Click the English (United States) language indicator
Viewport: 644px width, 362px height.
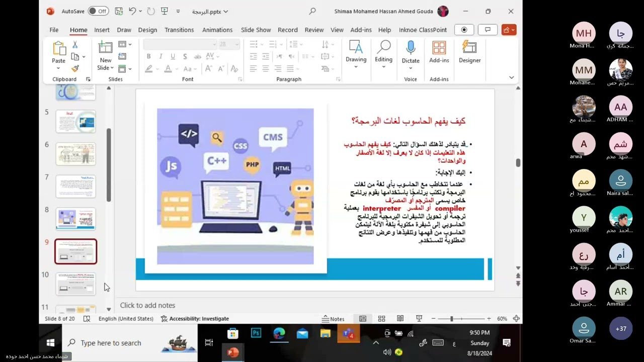point(126,319)
